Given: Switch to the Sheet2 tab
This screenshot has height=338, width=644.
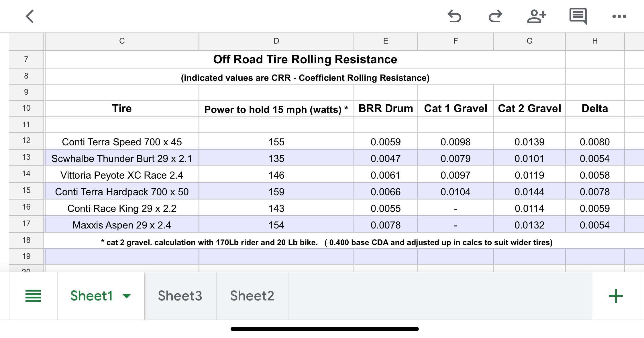Looking at the screenshot, I should (252, 296).
